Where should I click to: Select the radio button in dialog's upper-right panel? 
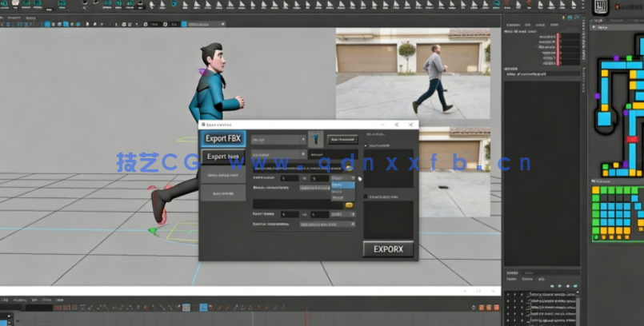[367, 146]
